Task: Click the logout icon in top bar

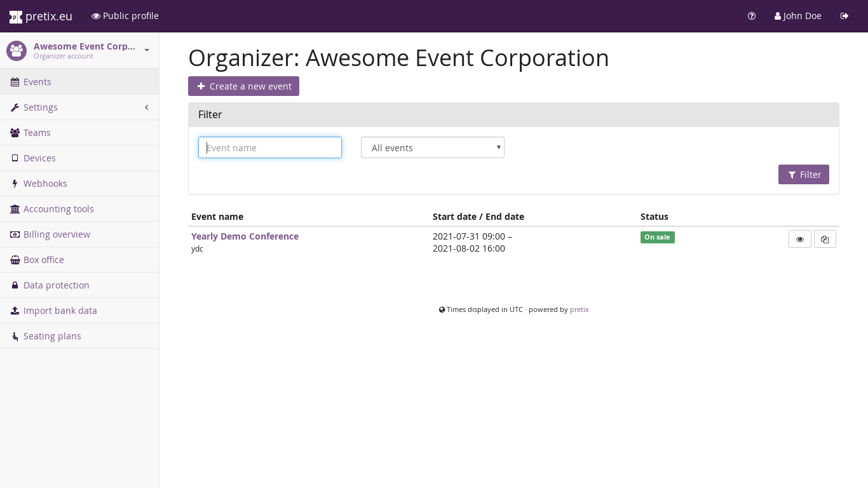Action: (x=844, y=16)
